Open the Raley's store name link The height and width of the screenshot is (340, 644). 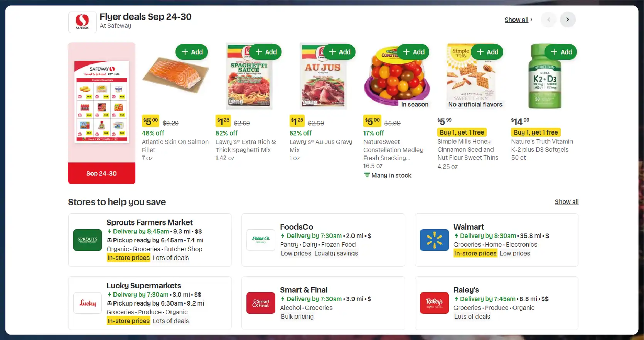point(466,290)
